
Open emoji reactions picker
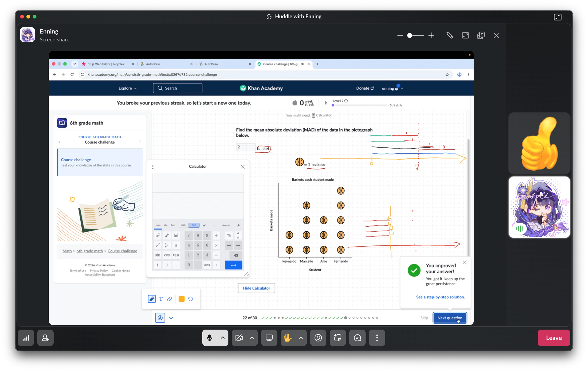318,338
